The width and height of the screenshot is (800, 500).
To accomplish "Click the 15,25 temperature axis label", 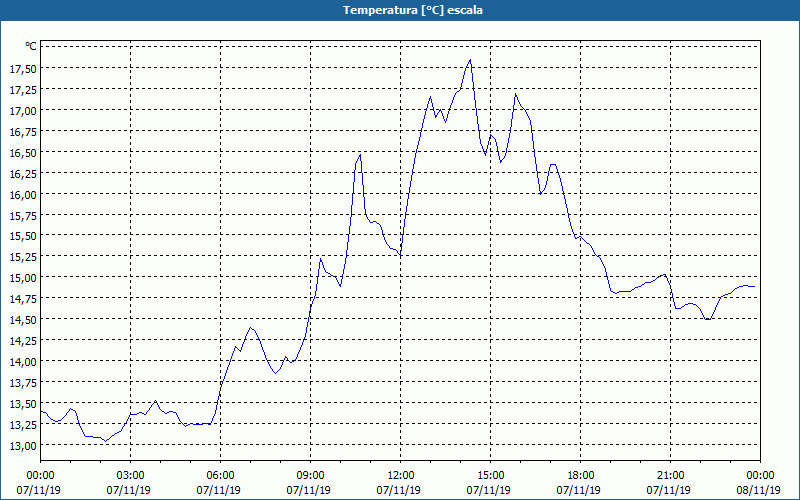I will pyautogui.click(x=23, y=257).
